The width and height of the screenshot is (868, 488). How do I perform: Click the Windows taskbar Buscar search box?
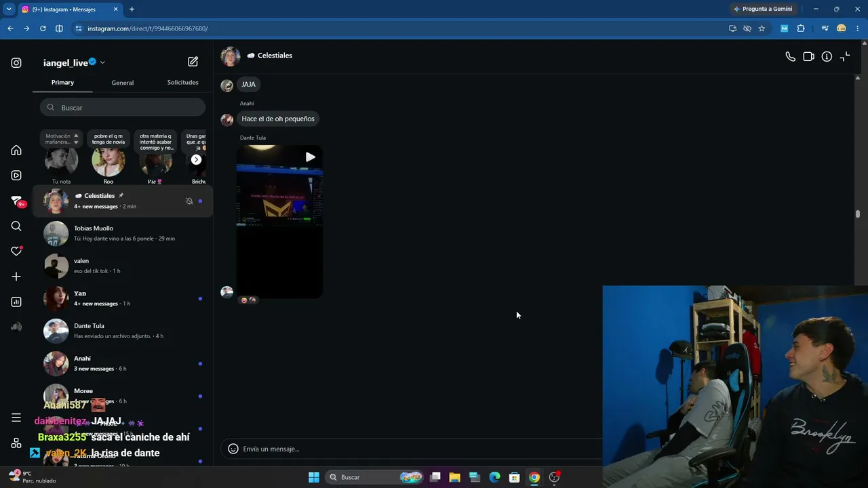(x=375, y=477)
